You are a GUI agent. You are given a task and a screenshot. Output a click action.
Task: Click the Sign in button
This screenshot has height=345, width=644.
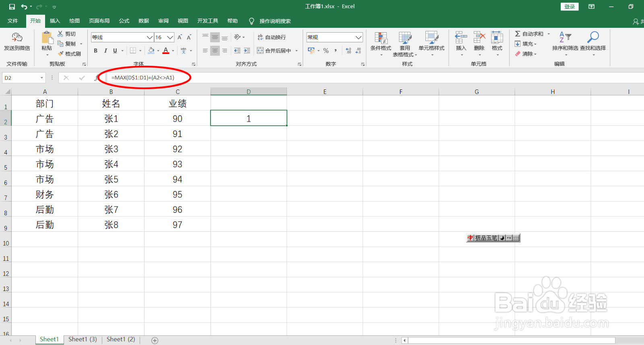(x=570, y=6)
